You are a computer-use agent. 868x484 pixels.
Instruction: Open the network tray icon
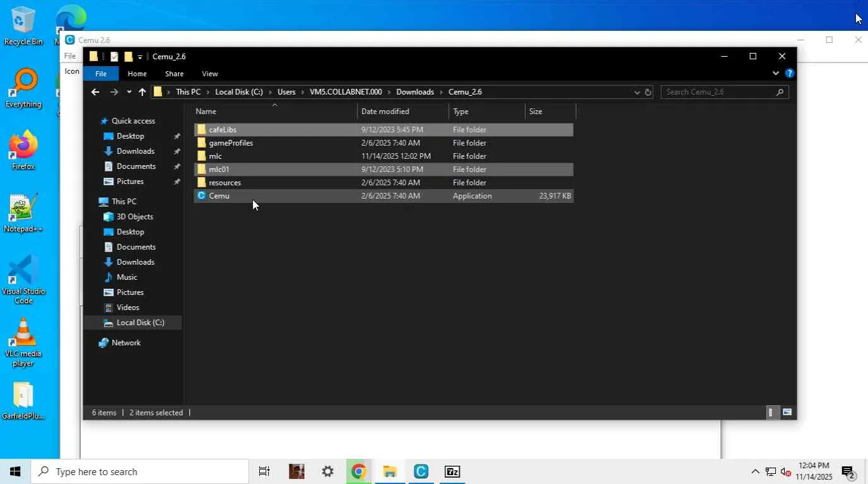[770, 471]
